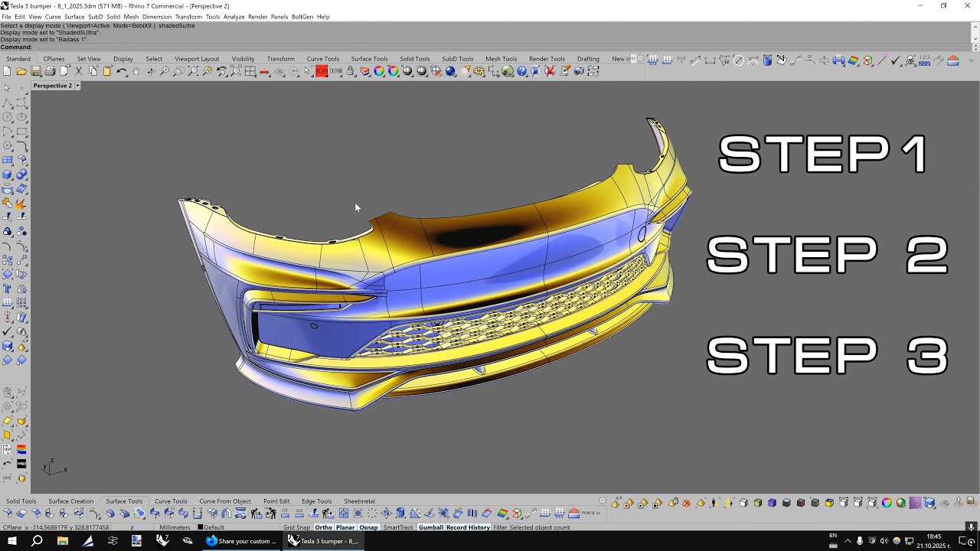
Task: Click the New file icon
Action: [7, 71]
